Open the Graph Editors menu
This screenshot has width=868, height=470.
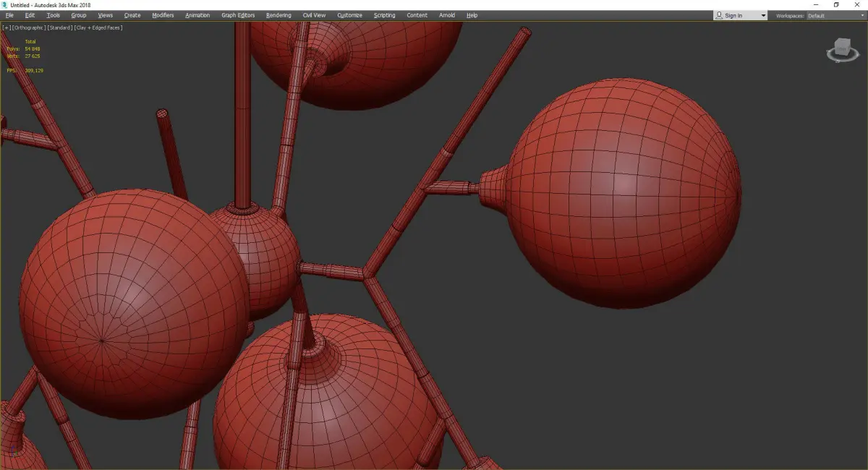238,15
